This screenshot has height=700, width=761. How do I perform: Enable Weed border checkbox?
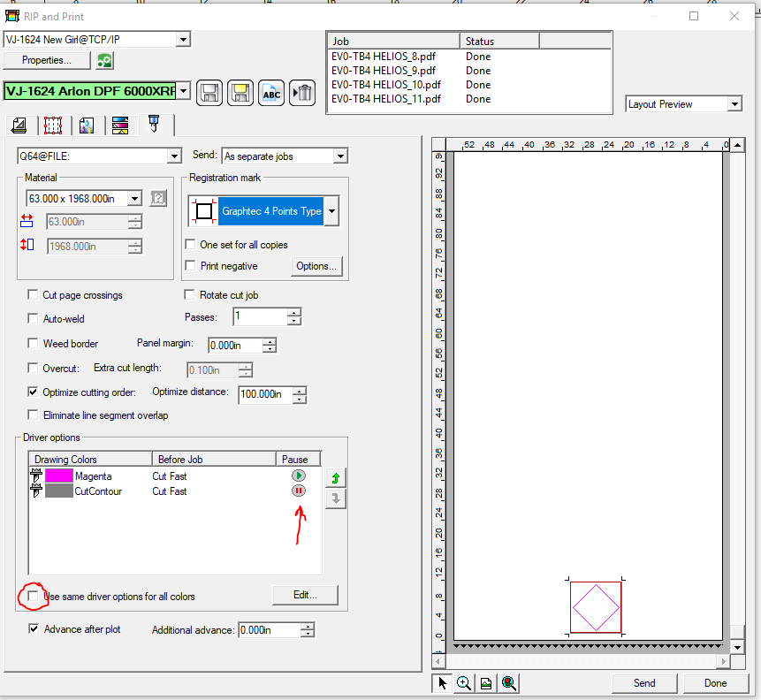tap(33, 343)
